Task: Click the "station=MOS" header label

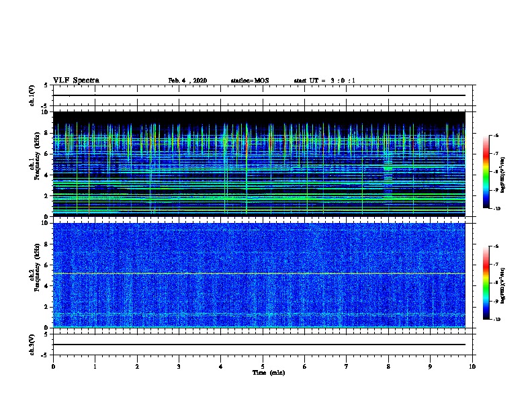Action: [x=250, y=81]
